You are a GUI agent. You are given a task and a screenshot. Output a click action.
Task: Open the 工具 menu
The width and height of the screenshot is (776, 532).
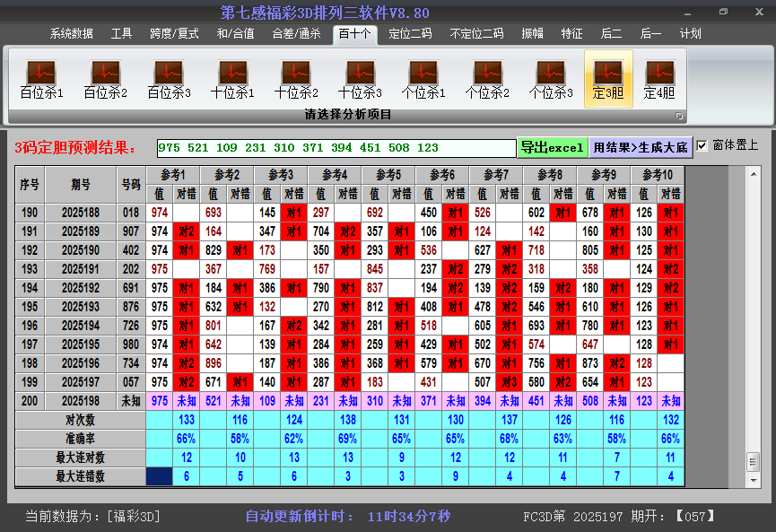pyautogui.click(x=121, y=34)
